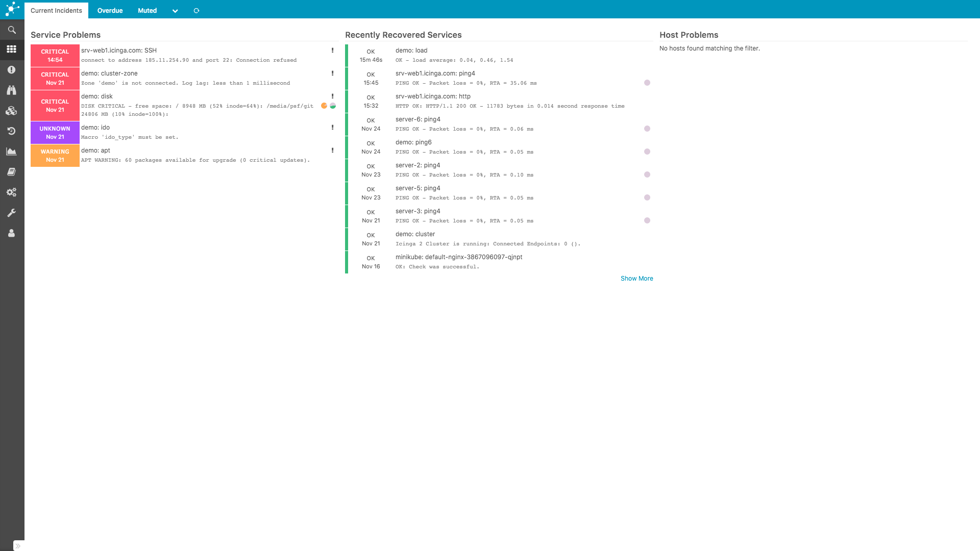Click the grey dot next to srv-web1: ping4
The height and width of the screenshot is (551, 980).
click(647, 82)
